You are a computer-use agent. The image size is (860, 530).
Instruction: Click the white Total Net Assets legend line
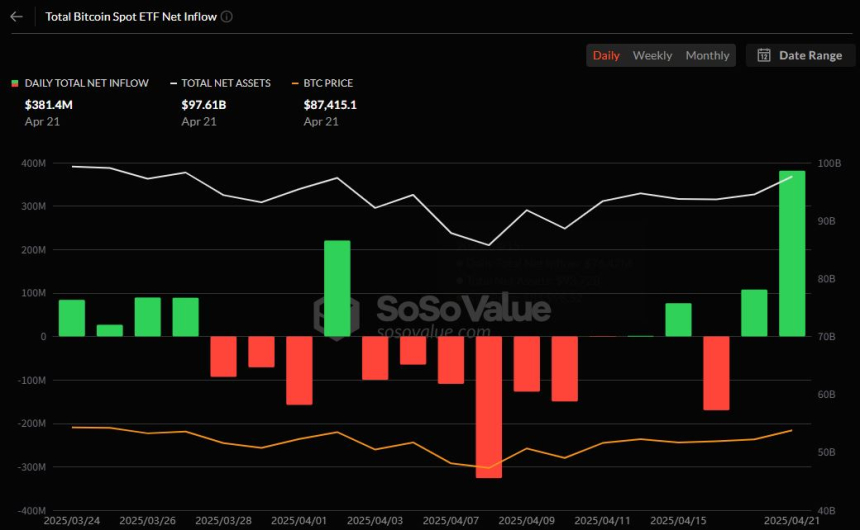pyautogui.click(x=173, y=84)
